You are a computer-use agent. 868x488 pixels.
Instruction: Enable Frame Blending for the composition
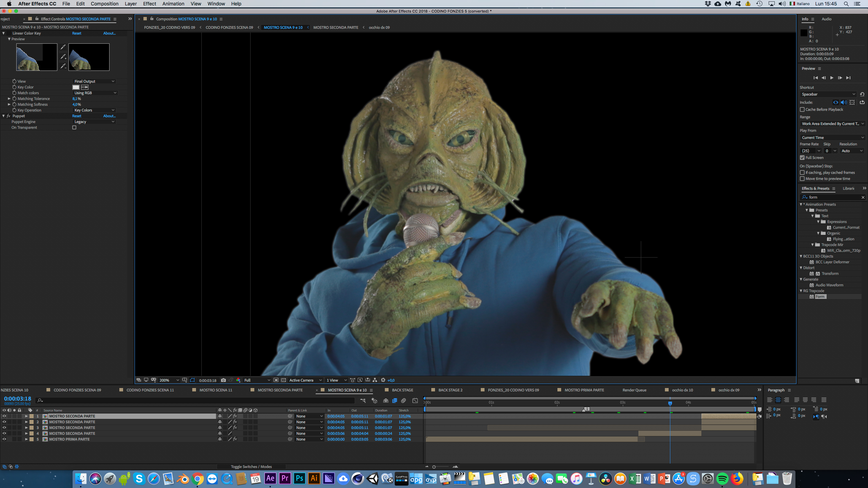coord(395,401)
